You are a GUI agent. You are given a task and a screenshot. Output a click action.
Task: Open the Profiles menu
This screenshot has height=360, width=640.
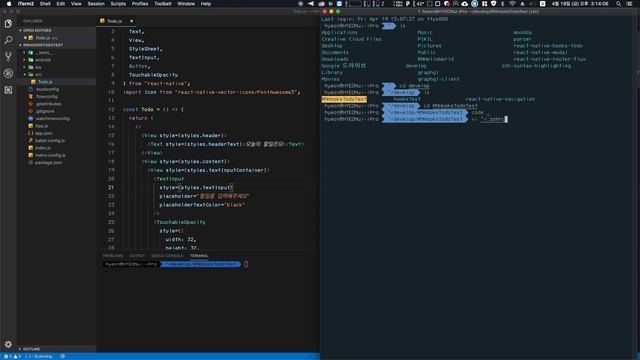tap(140, 4)
